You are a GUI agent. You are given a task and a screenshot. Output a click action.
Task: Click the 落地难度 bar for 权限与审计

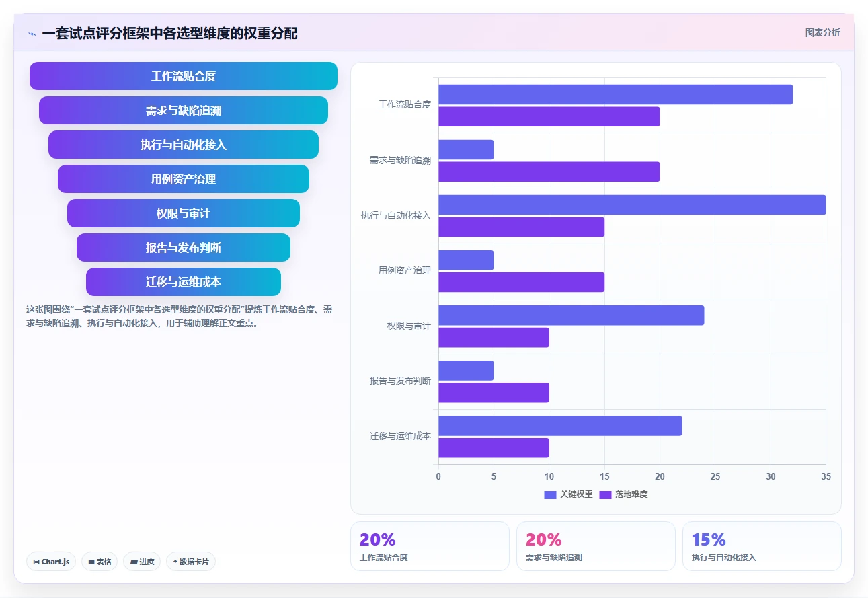tap(494, 337)
